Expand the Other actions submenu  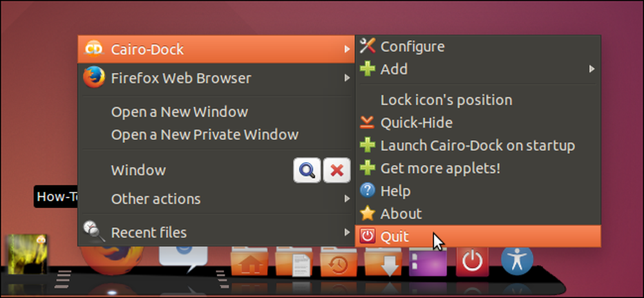point(216,199)
